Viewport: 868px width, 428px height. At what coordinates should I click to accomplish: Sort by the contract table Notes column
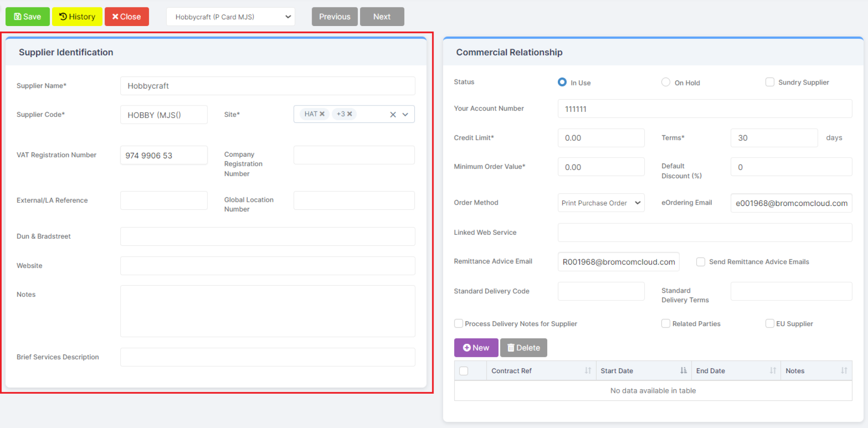(816, 371)
